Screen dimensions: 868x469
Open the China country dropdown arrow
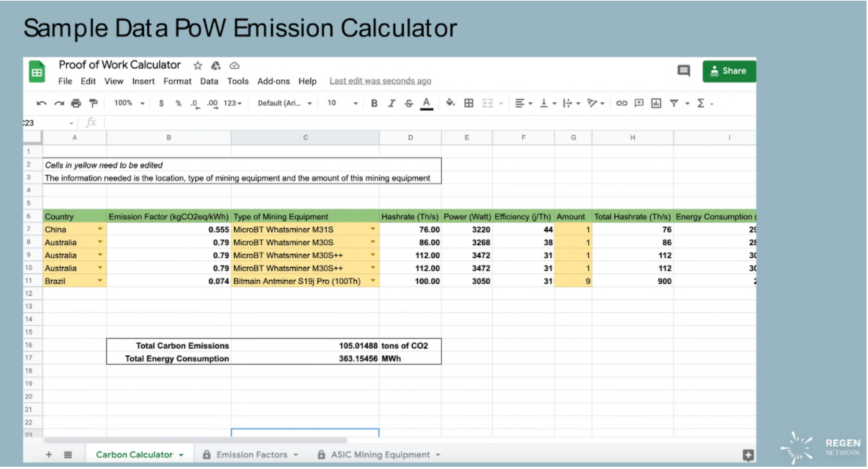[x=99, y=229]
